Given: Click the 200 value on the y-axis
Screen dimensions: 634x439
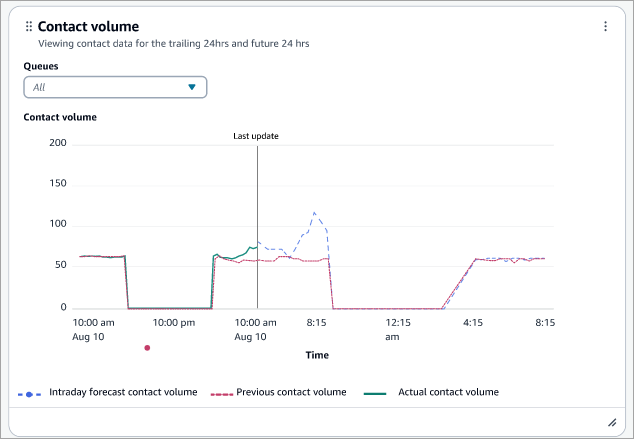Looking at the screenshot, I should click(x=57, y=143).
